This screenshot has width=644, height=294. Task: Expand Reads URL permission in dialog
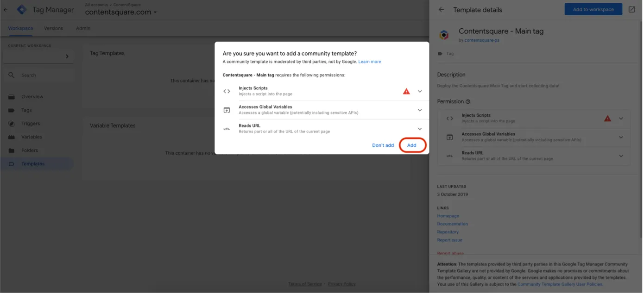click(420, 129)
